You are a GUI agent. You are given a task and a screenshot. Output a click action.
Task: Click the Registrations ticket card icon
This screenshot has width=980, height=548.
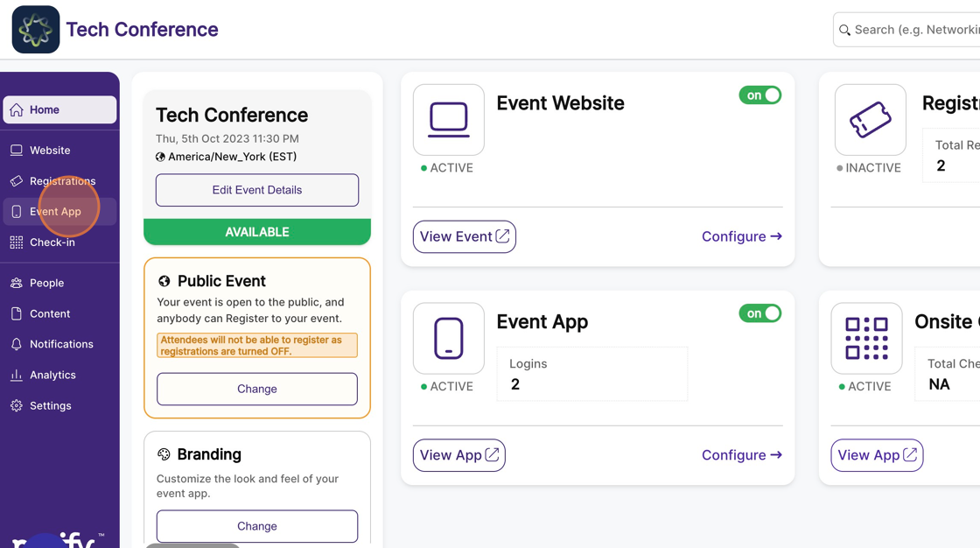tap(870, 120)
